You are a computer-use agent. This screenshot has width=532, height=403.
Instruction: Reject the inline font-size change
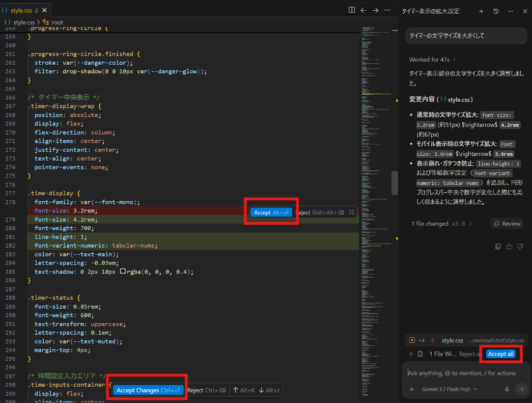click(320, 212)
